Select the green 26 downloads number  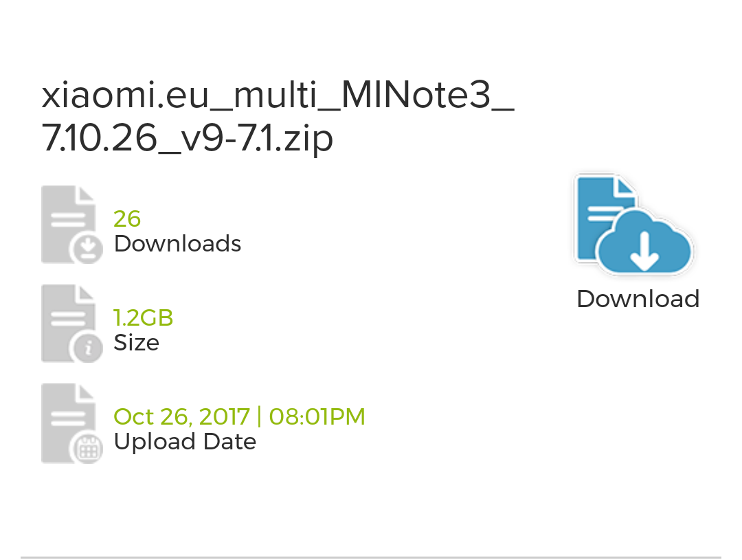pyautogui.click(x=127, y=219)
